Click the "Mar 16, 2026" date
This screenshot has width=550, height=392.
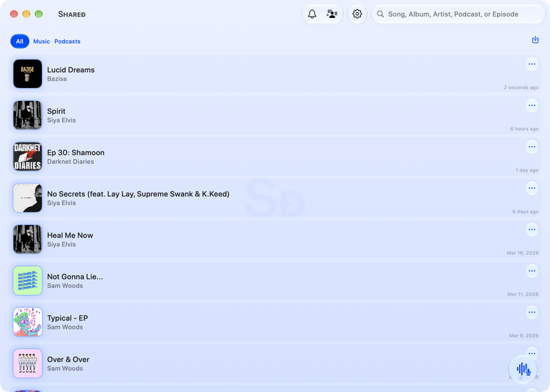coord(522,252)
